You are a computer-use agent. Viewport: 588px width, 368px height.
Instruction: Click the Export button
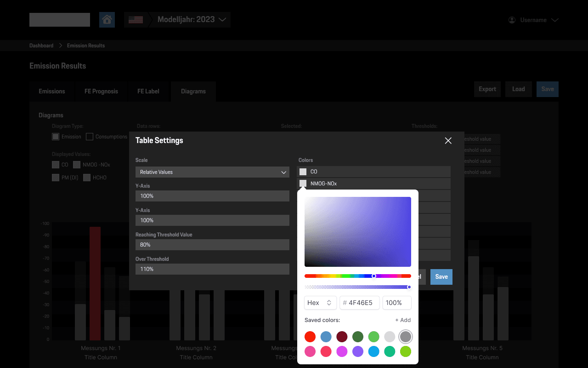(487, 89)
